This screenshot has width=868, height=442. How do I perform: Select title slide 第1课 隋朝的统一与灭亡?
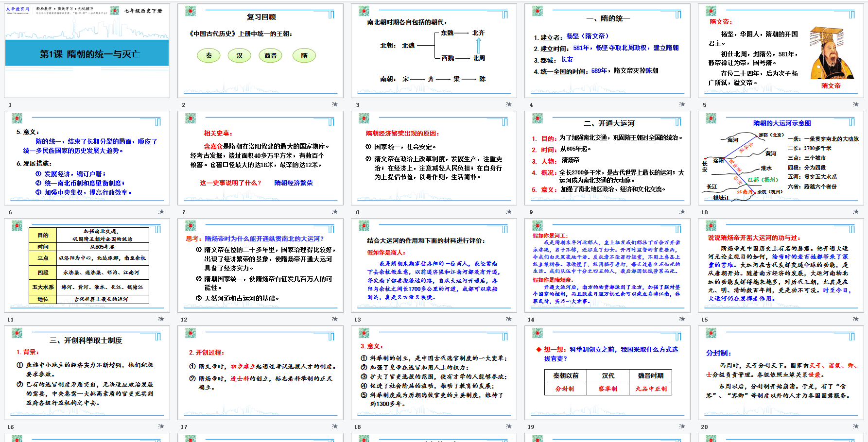pyautogui.click(x=87, y=51)
